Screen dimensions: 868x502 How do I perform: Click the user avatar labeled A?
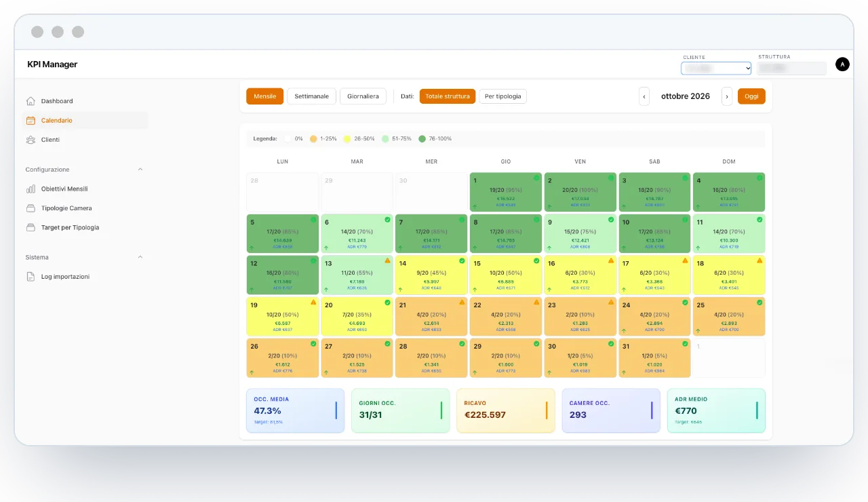tap(842, 64)
